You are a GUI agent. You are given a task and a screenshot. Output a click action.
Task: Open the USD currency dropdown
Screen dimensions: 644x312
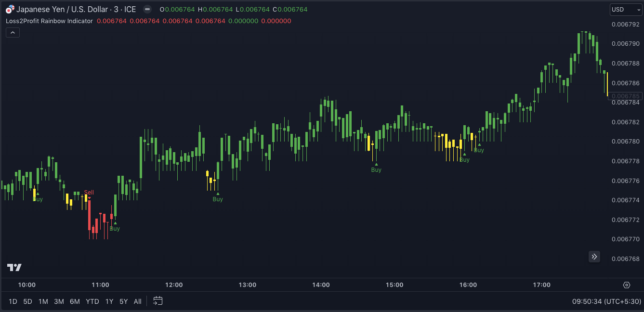tap(626, 10)
